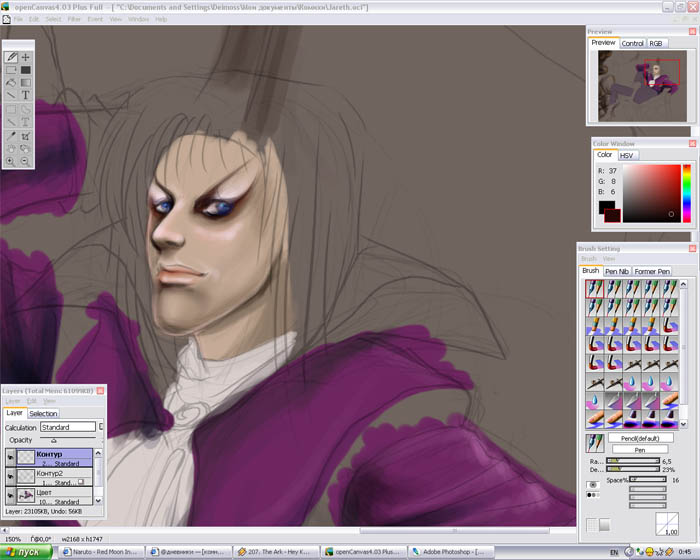This screenshot has width=700, height=560.
Task: Click the pressure curve graph showing 1,00
Action: pos(667,524)
